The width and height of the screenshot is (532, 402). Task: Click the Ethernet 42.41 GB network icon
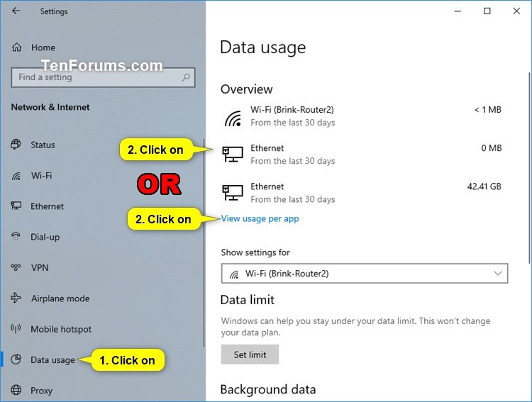233,192
